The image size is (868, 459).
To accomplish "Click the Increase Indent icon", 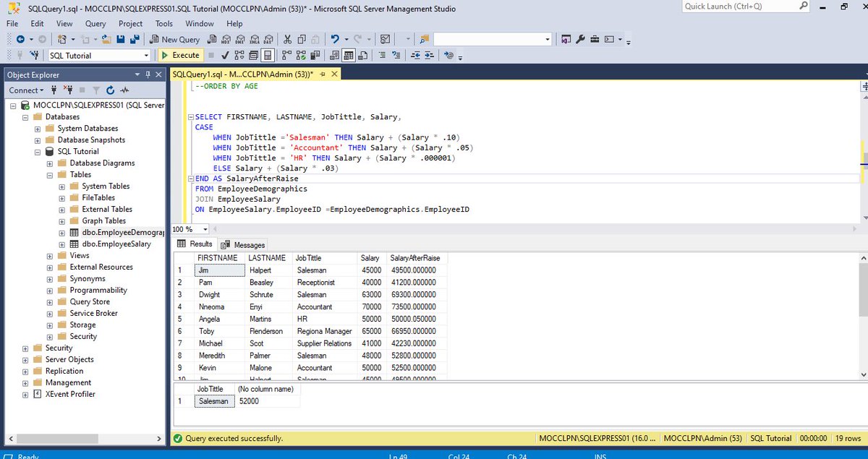I will 429,56.
